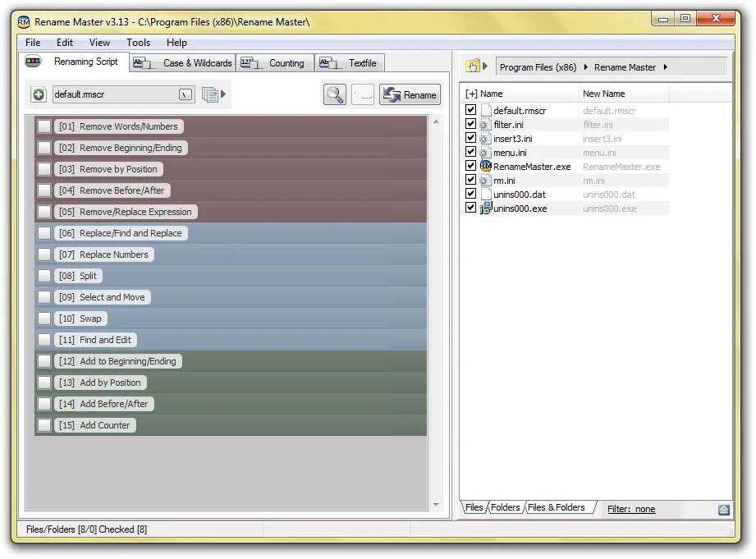
Task: Click the Files/Folders [8/0] Checked status text
Action: click(86, 529)
